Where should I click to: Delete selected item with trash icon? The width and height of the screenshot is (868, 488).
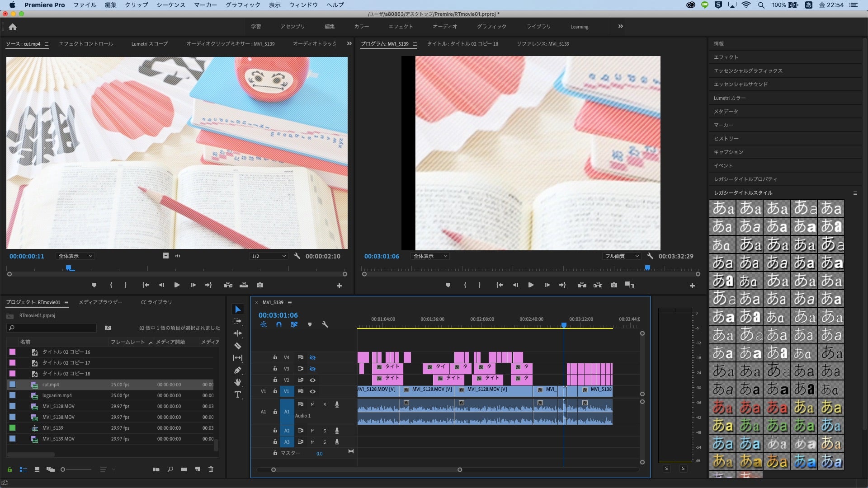pyautogui.click(x=211, y=469)
